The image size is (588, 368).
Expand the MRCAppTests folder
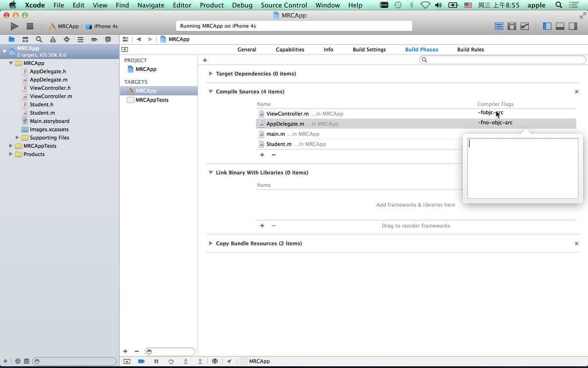pos(11,146)
